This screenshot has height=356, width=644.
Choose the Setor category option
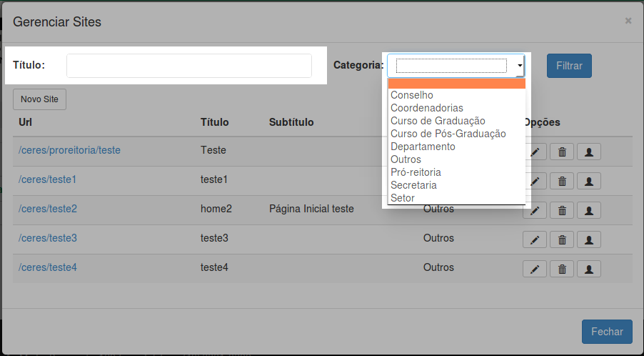point(403,198)
